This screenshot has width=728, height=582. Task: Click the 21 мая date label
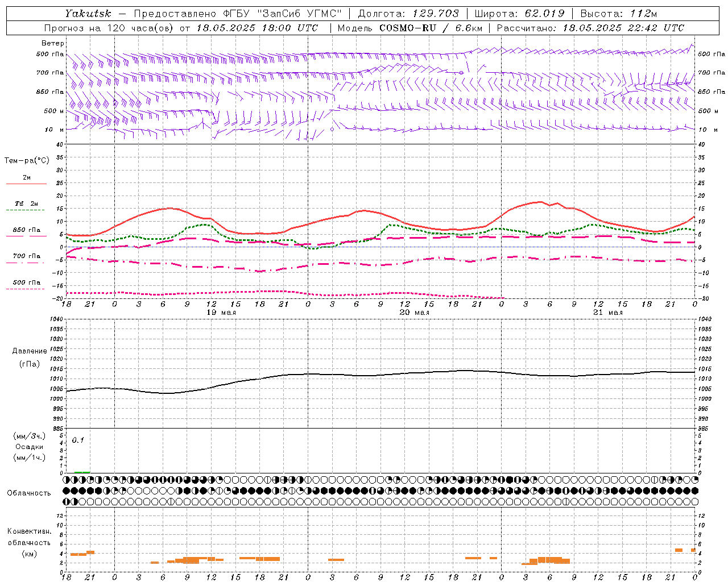pos(608,313)
